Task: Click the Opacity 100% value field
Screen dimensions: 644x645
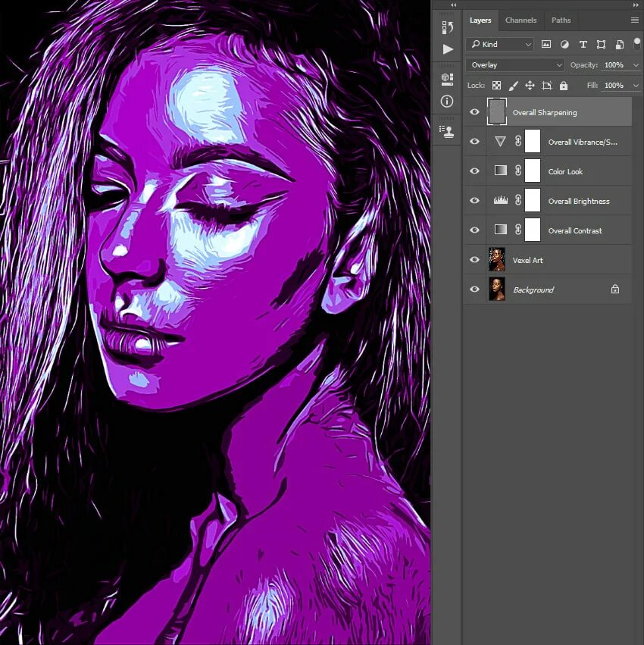Action: pyautogui.click(x=616, y=65)
